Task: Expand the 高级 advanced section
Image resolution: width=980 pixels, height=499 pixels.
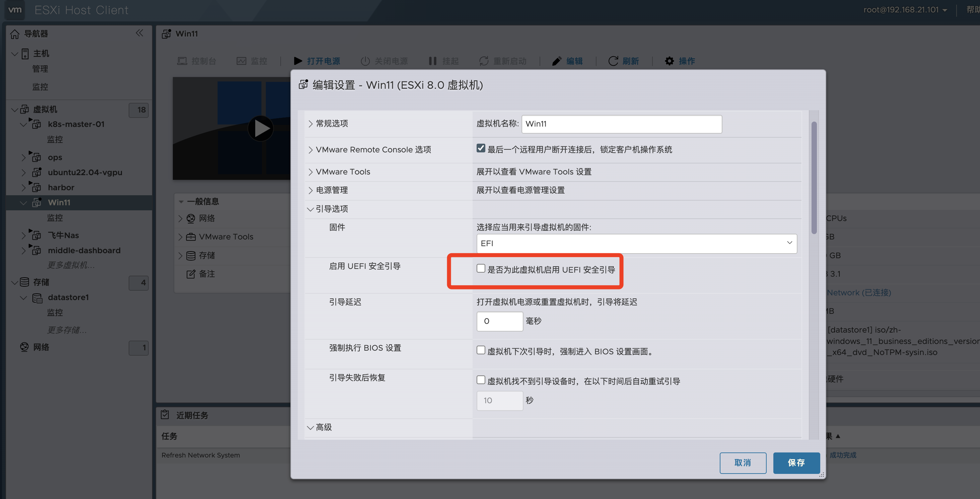Action: (x=323, y=427)
